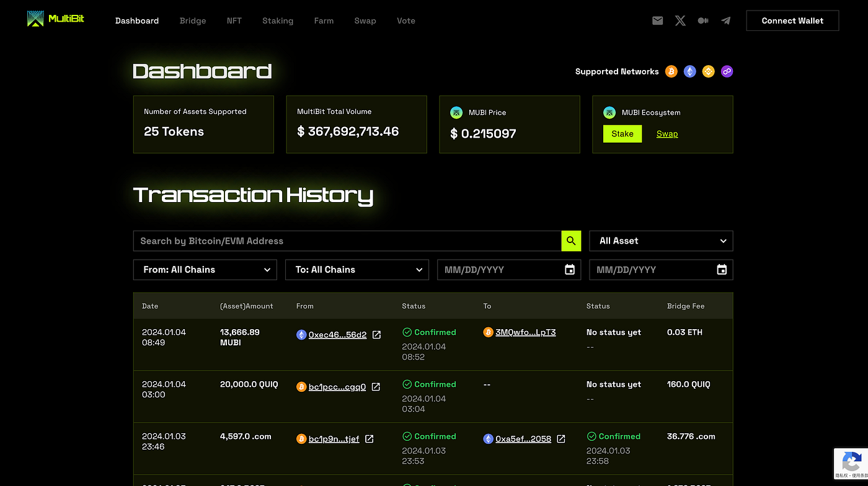
Task: Open the X (Twitter) icon
Action: click(x=680, y=20)
